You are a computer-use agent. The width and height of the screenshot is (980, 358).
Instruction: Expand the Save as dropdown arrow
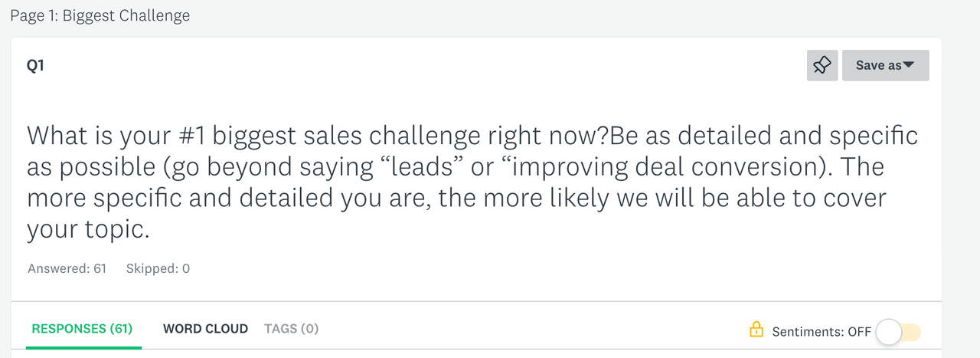pyautogui.click(x=909, y=65)
